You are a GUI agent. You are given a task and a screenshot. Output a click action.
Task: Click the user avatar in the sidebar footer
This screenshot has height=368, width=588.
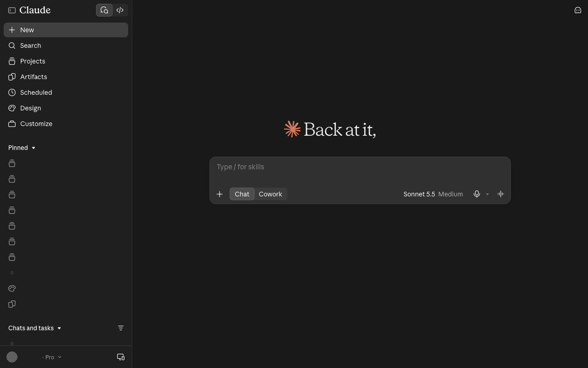tap(12, 357)
